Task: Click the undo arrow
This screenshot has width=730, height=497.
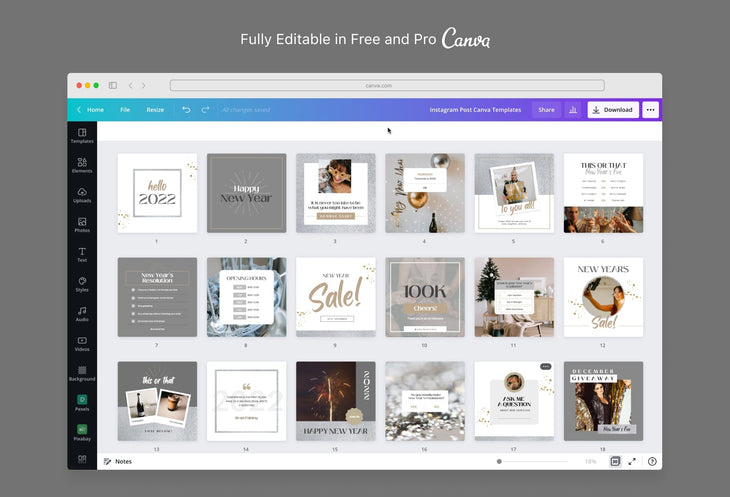Action: (186, 110)
